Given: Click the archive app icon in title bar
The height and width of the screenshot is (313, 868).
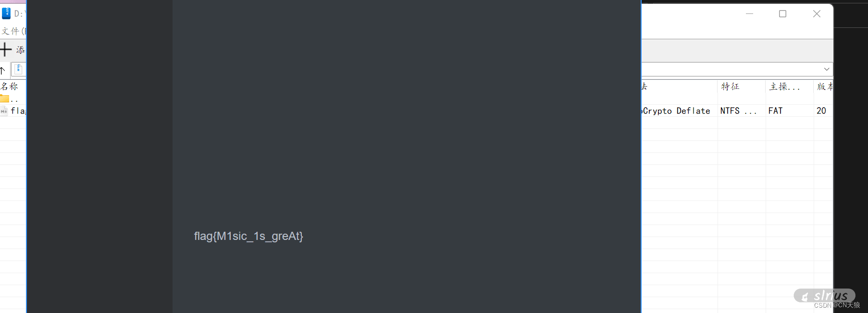Looking at the screenshot, I should tap(6, 13).
